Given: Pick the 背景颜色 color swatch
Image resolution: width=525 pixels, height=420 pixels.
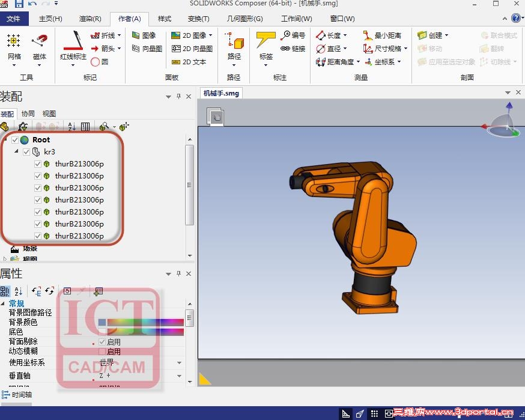Looking at the screenshot, I should pos(141,322).
